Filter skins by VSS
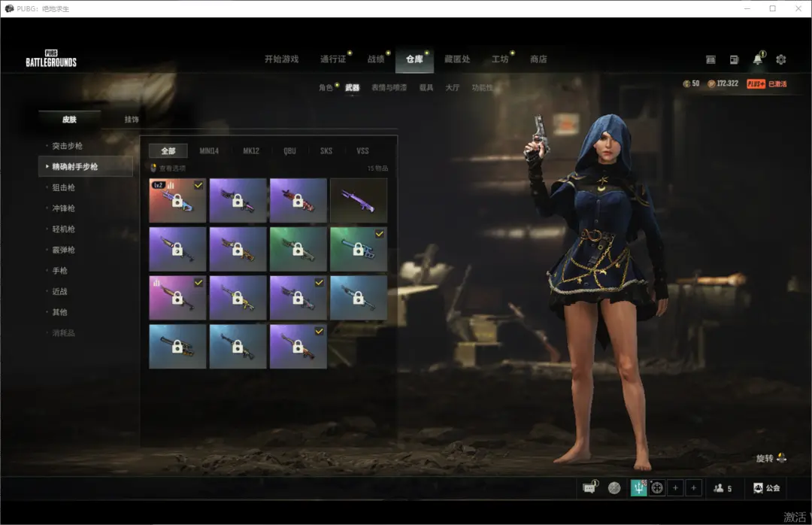Screen dimensions: 812x525 click(362, 151)
